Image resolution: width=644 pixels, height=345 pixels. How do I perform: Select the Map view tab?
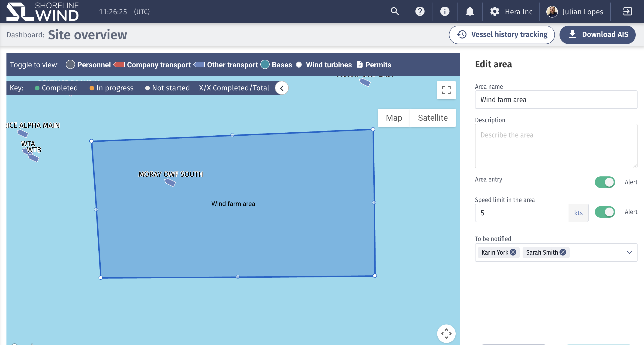[x=394, y=118]
